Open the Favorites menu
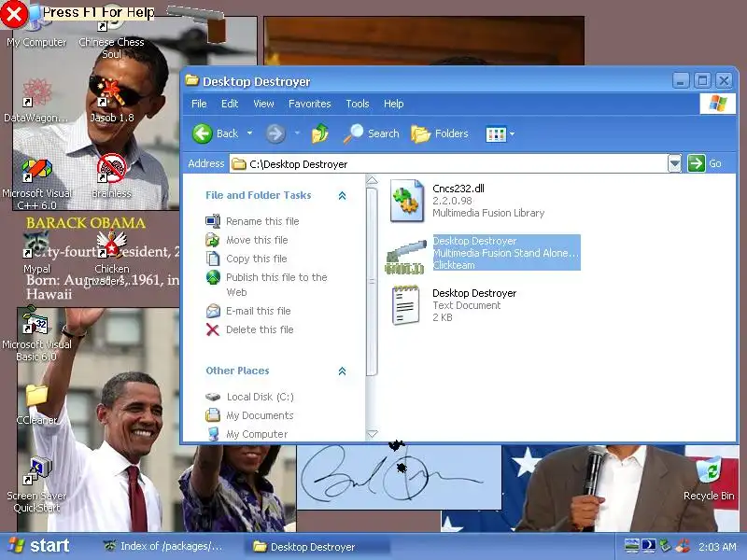 pos(310,104)
